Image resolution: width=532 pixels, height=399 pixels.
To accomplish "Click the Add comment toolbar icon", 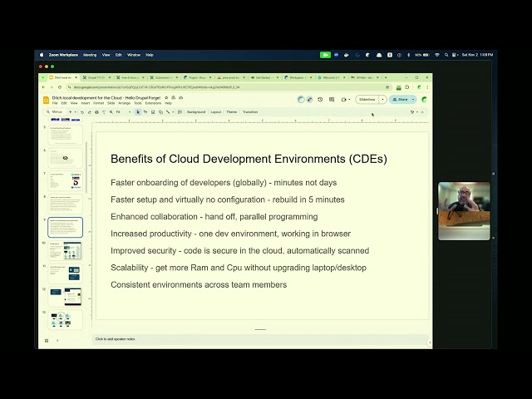I will tap(180, 112).
